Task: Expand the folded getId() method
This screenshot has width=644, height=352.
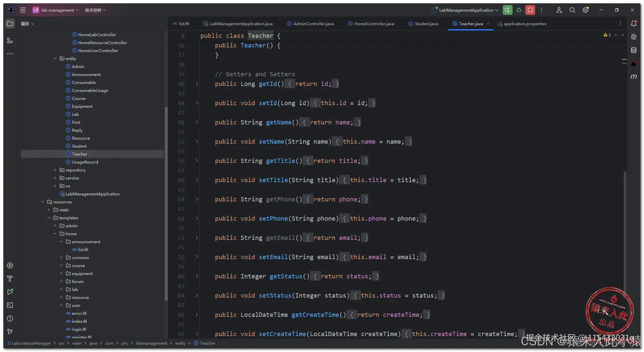Action: click(197, 84)
